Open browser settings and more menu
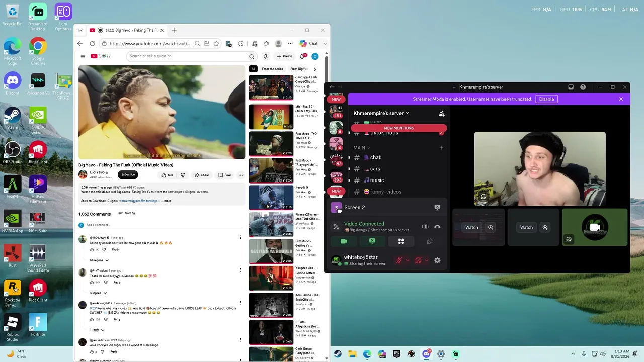This screenshot has height=362, width=644. pos(290,44)
